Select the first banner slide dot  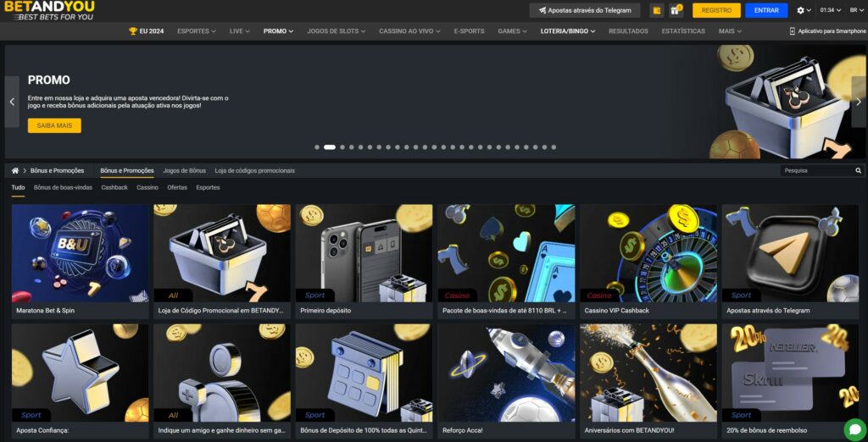tap(317, 147)
